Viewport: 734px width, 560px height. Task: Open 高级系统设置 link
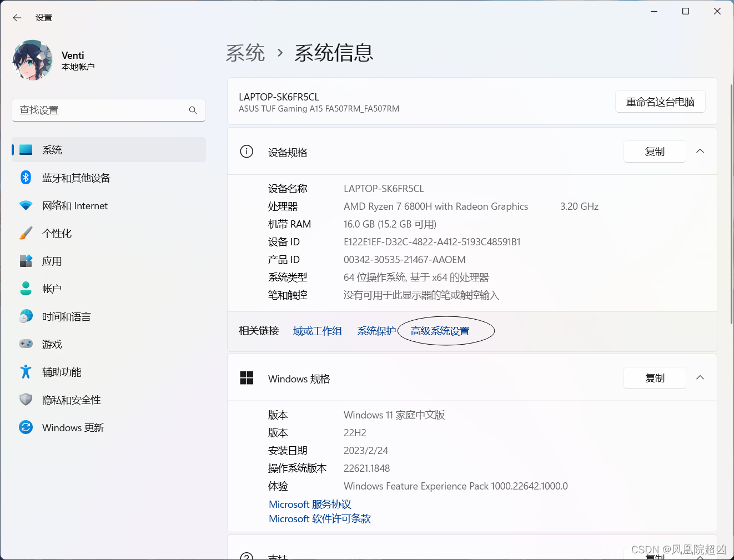pos(440,331)
